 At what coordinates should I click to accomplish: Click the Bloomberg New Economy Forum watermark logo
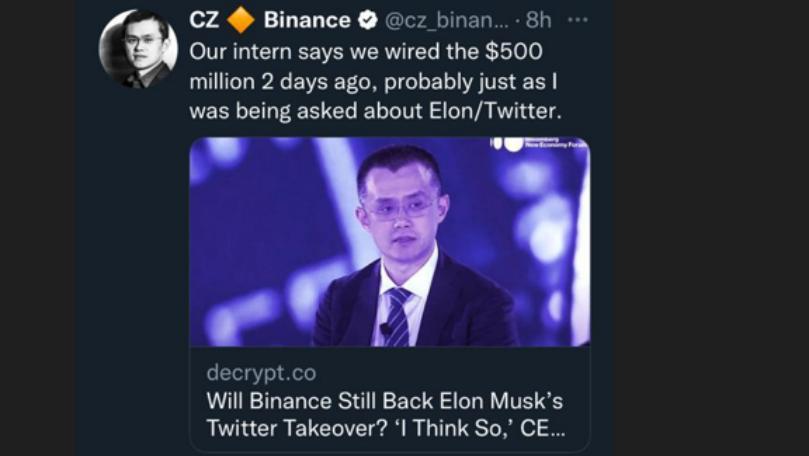tap(545, 145)
